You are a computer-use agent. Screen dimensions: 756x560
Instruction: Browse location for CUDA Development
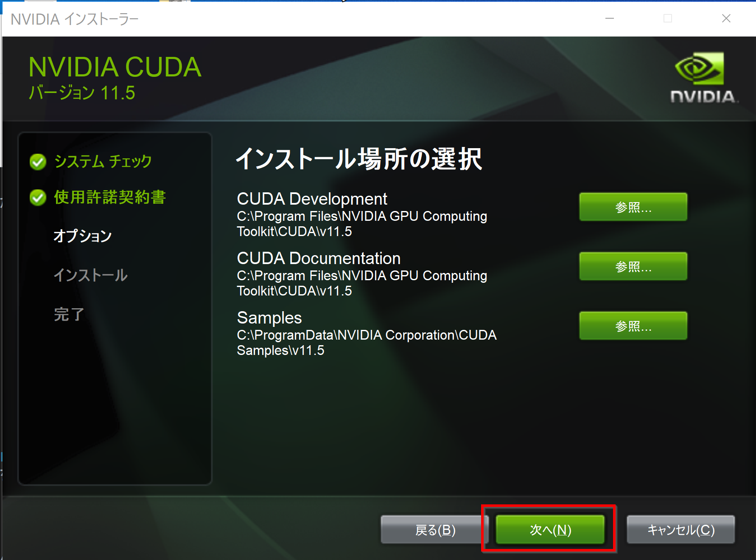[x=633, y=207]
